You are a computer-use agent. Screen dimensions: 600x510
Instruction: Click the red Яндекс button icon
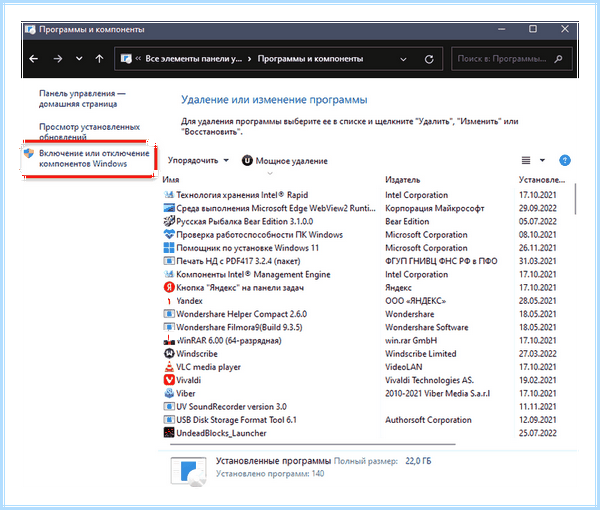tap(169, 287)
